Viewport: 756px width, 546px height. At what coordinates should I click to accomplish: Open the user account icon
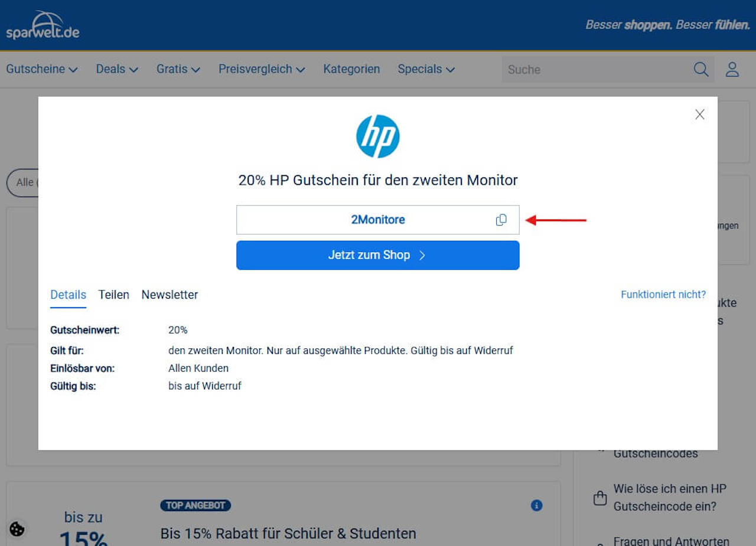click(x=732, y=69)
